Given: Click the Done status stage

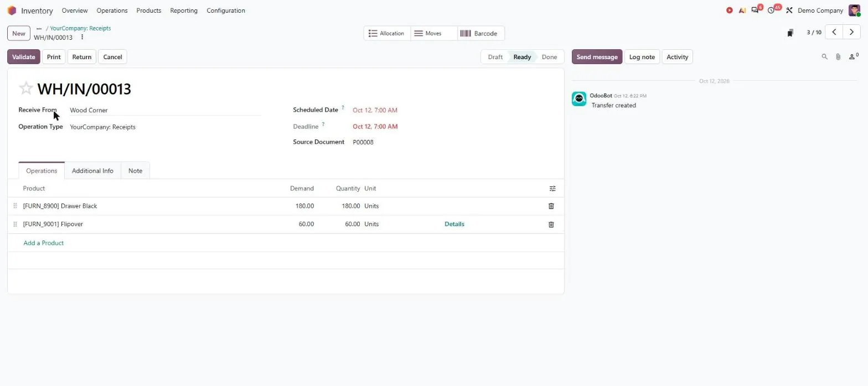Looking at the screenshot, I should [x=549, y=57].
